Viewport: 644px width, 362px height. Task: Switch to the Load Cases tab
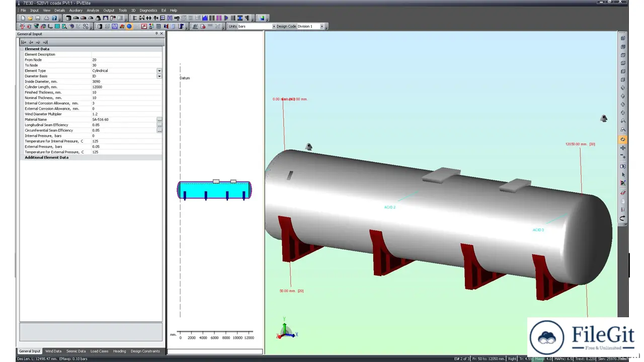pyautogui.click(x=99, y=351)
